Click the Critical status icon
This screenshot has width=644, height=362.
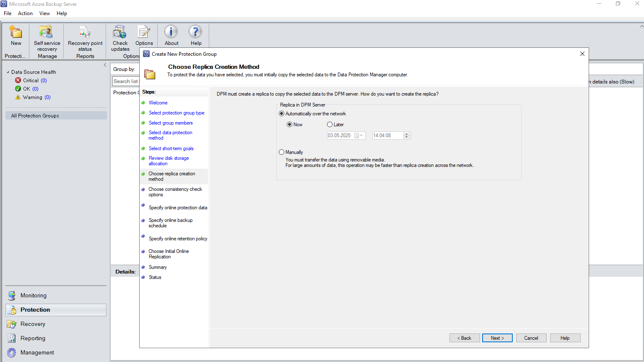click(x=18, y=80)
